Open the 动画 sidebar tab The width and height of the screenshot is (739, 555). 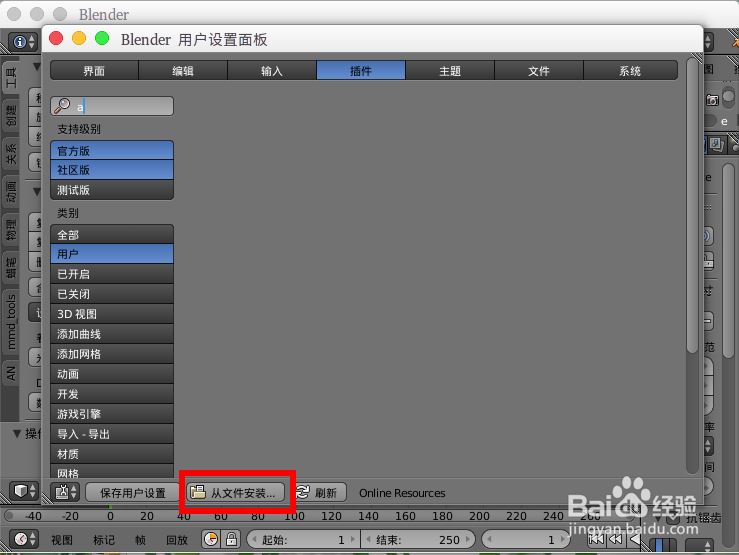click(10, 192)
